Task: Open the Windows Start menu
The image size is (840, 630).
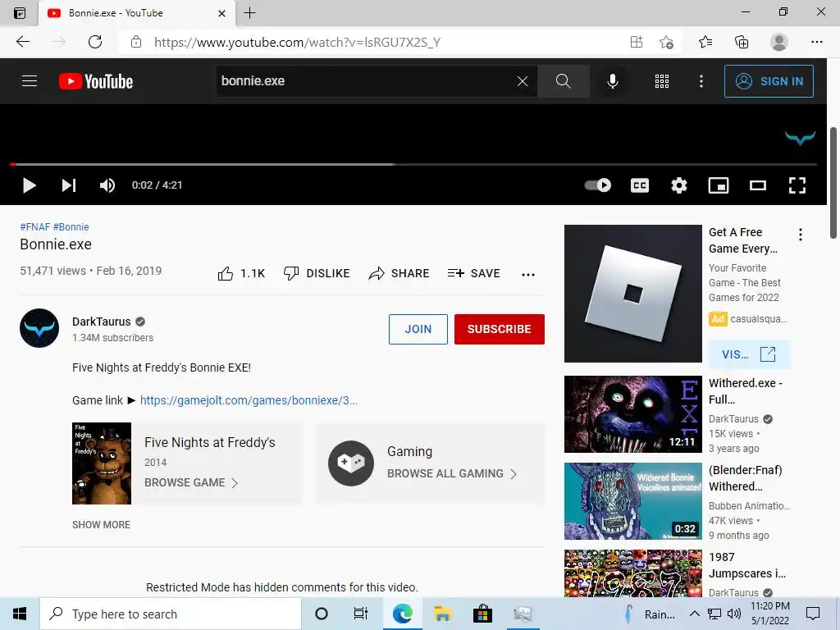Action: click(20, 614)
